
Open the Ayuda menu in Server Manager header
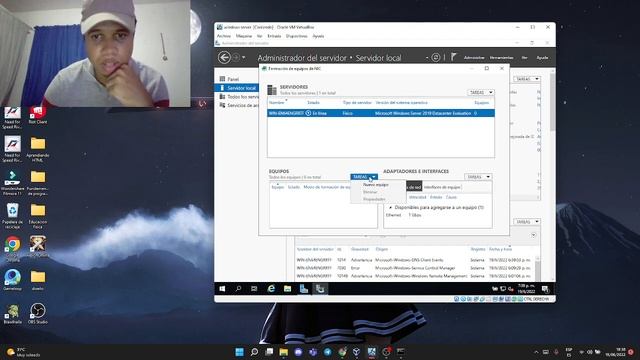click(x=542, y=58)
